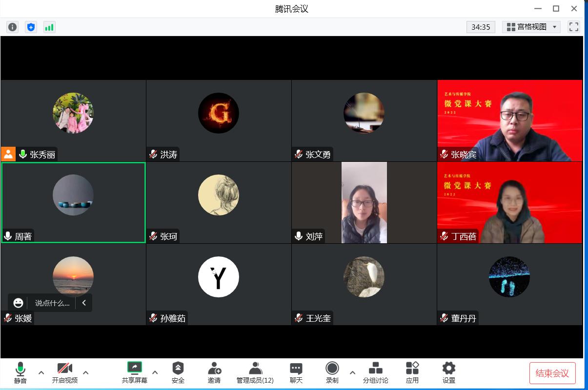Viewport: 588px width, 390px height.
Task: Expand audio options arrow beside 静音
Action: [41, 373]
